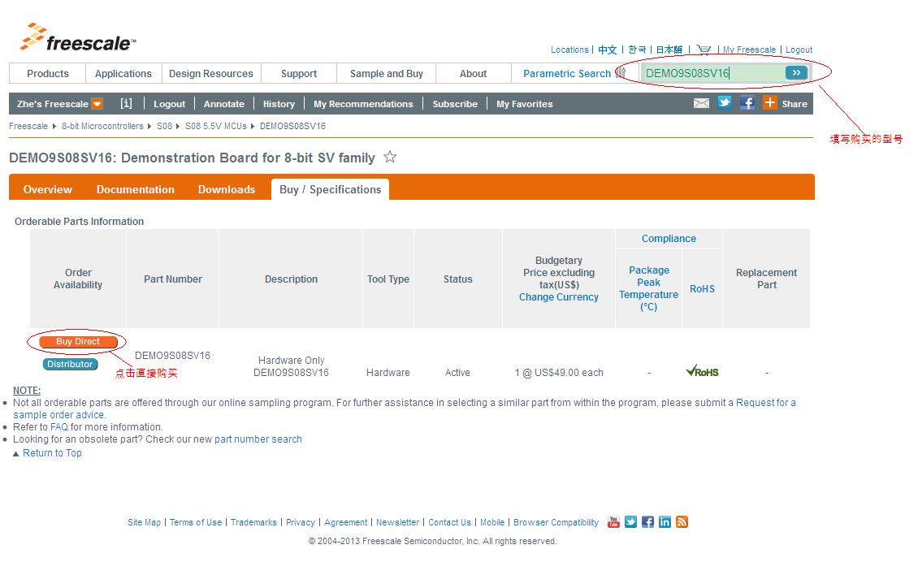This screenshot has height=588, width=918.
Task: Open My Favorites
Action: (525, 104)
